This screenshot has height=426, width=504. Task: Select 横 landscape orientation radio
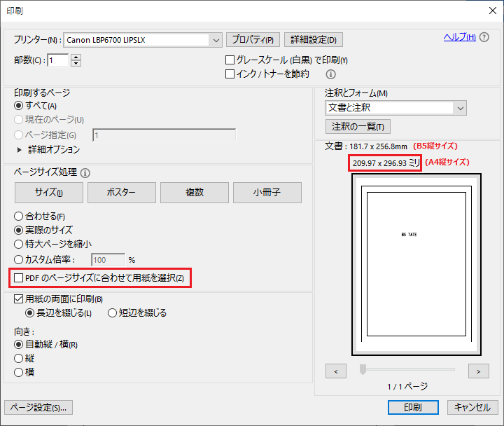[19, 373]
